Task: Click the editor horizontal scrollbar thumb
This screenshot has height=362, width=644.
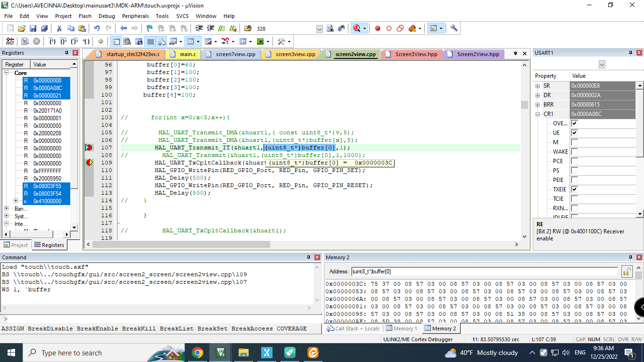Action: click(x=181, y=245)
